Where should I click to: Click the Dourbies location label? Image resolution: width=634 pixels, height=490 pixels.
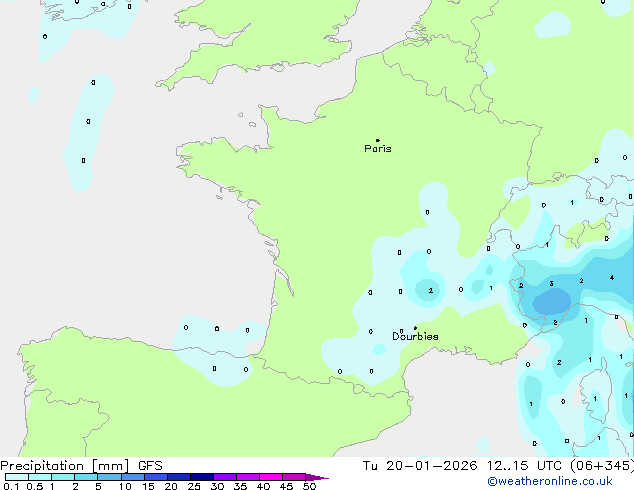(x=415, y=336)
